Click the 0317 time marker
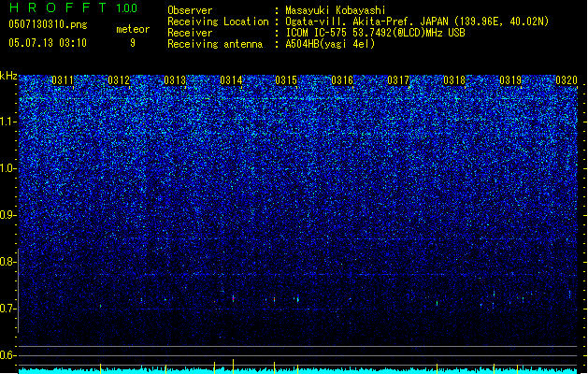Image resolution: width=588 pixels, height=374 pixels. pyautogui.click(x=398, y=80)
